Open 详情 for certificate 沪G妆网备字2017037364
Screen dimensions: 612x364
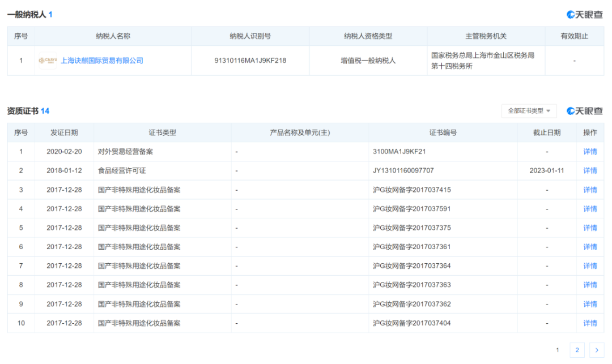(x=590, y=266)
